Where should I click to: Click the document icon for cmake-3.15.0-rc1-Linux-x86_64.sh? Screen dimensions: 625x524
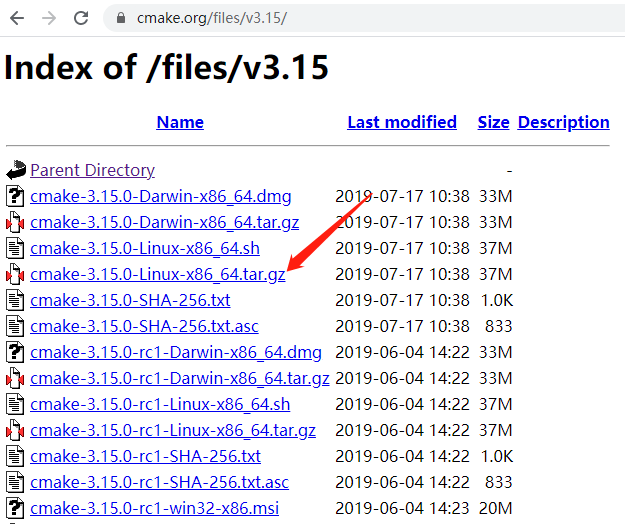click(15, 404)
